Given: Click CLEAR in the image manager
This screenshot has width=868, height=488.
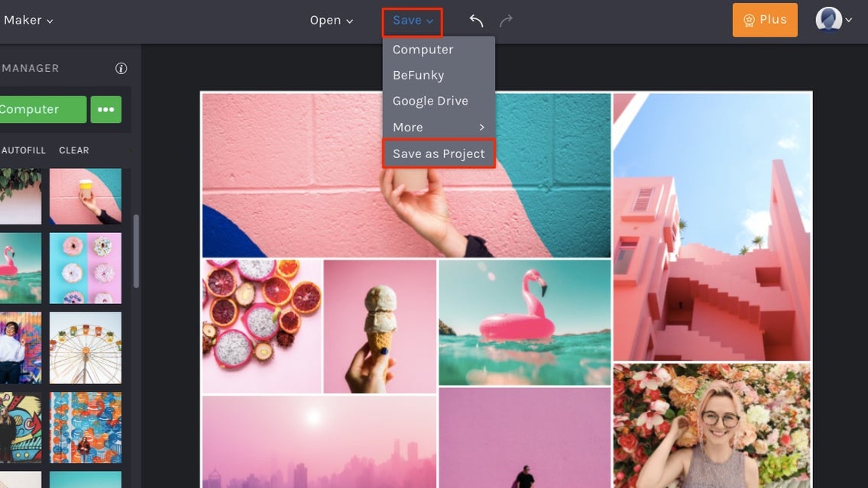Looking at the screenshot, I should pyautogui.click(x=73, y=150).
